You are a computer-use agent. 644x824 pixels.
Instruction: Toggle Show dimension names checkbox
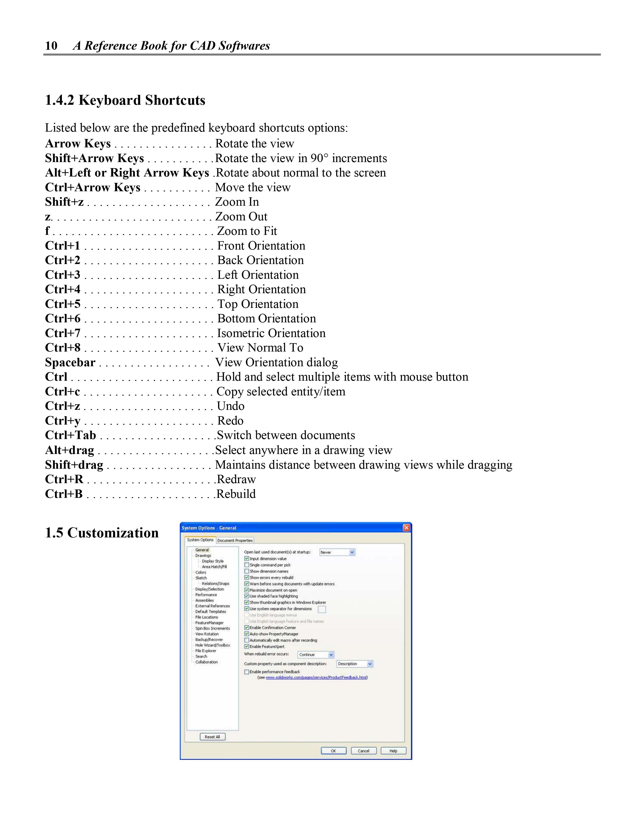pyautogui.click(x=247, y=571)
